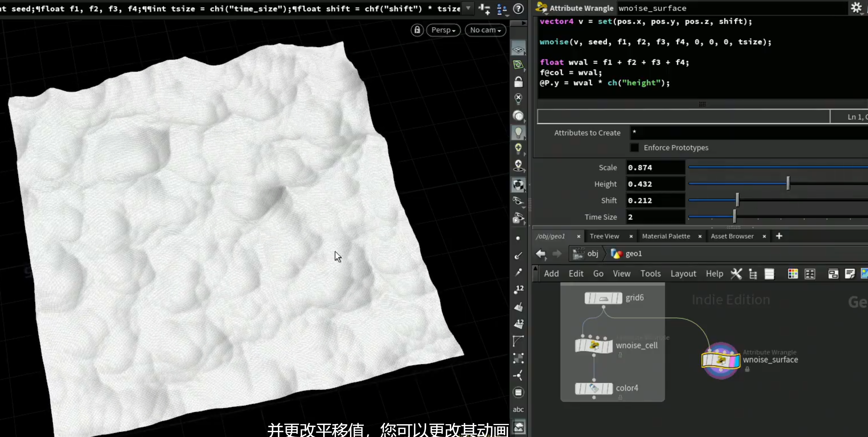
Task: Open the No cam camera dropdown
Action: (486, 30)
